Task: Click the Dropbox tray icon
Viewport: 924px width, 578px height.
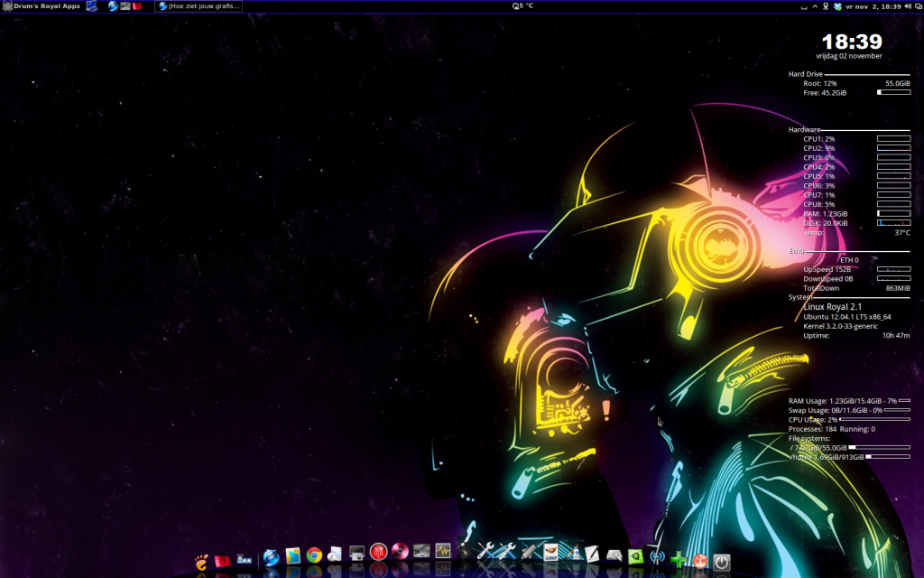Action: (838, 6)
